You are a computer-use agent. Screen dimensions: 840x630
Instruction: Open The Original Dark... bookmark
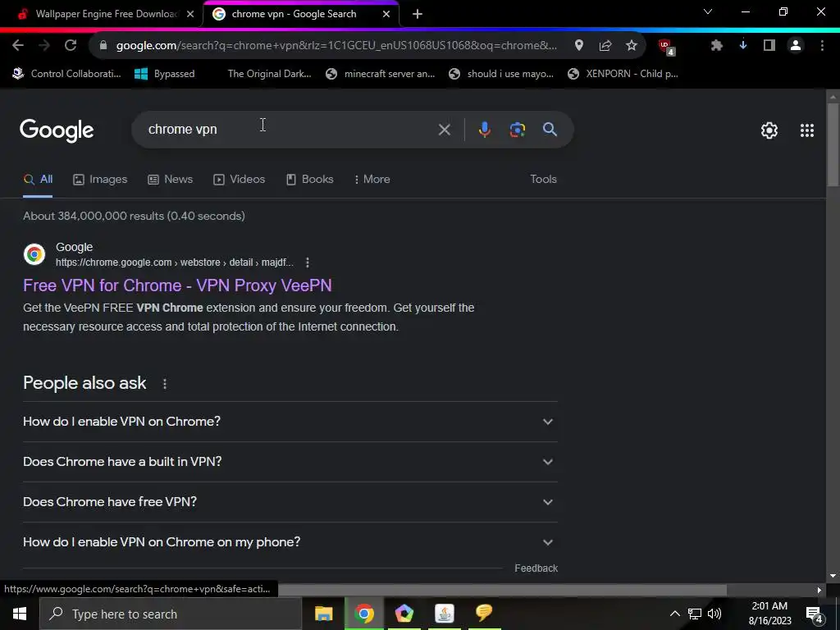pos(269,74)
